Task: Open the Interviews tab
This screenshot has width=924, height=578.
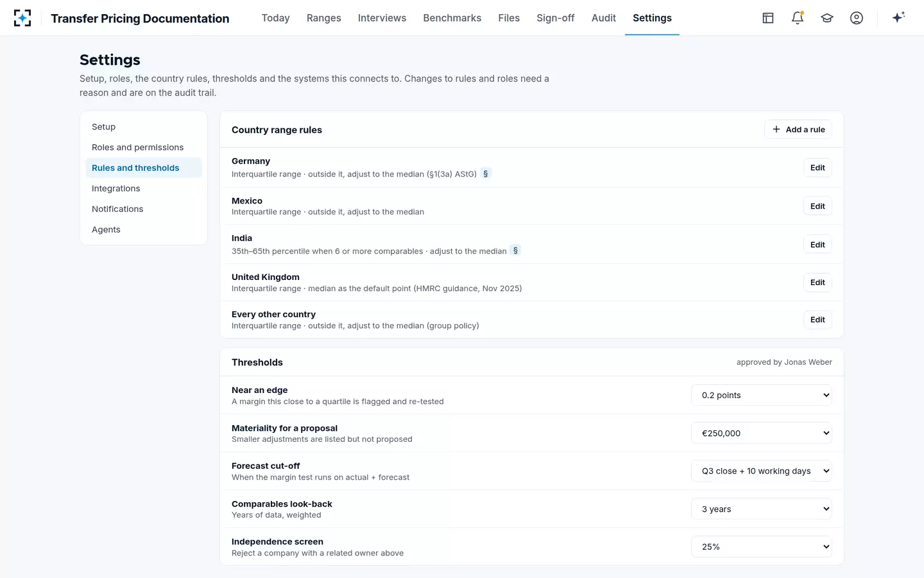Action: coord(382,18)
